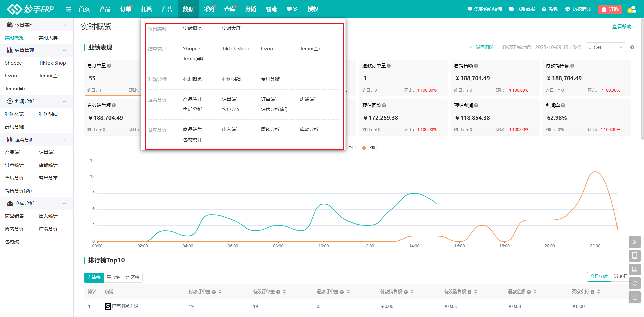Open the user account avatar icon
644x317 pixels.
[632, 9]
